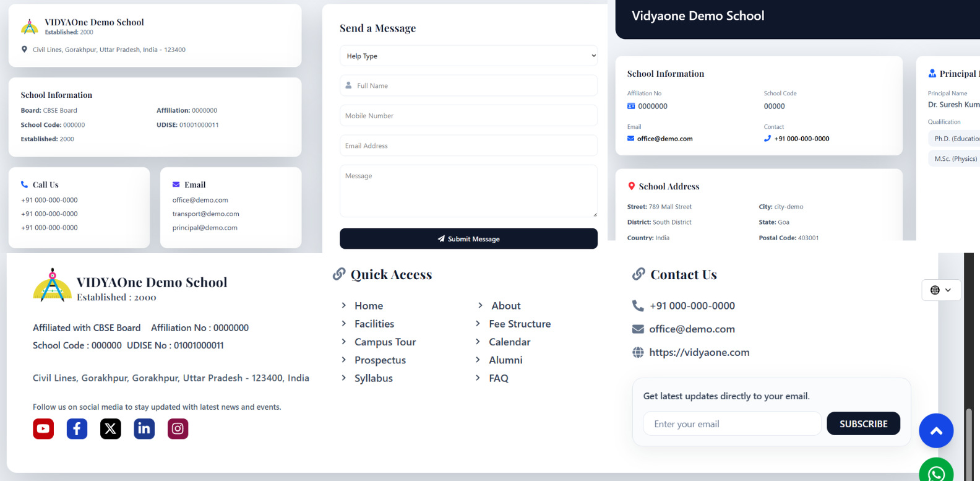The image size is (980, 481).
Task: Open the Calendar link
Action: click(509, 342)
